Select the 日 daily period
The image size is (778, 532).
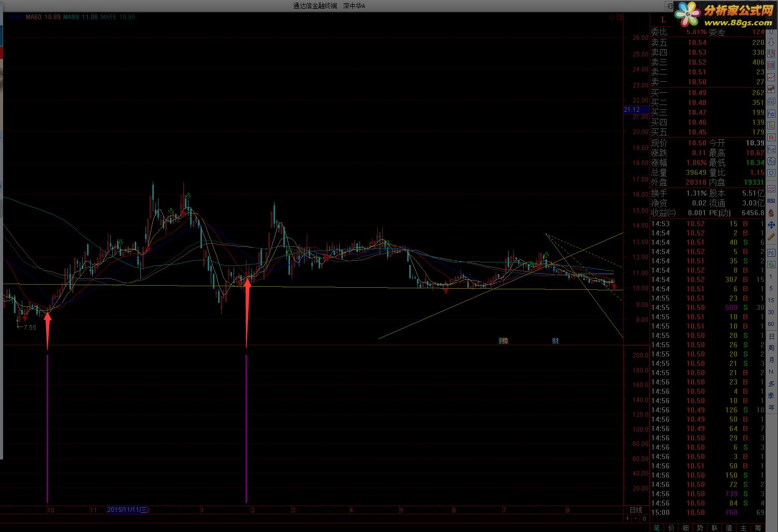[x=771, y=336]
